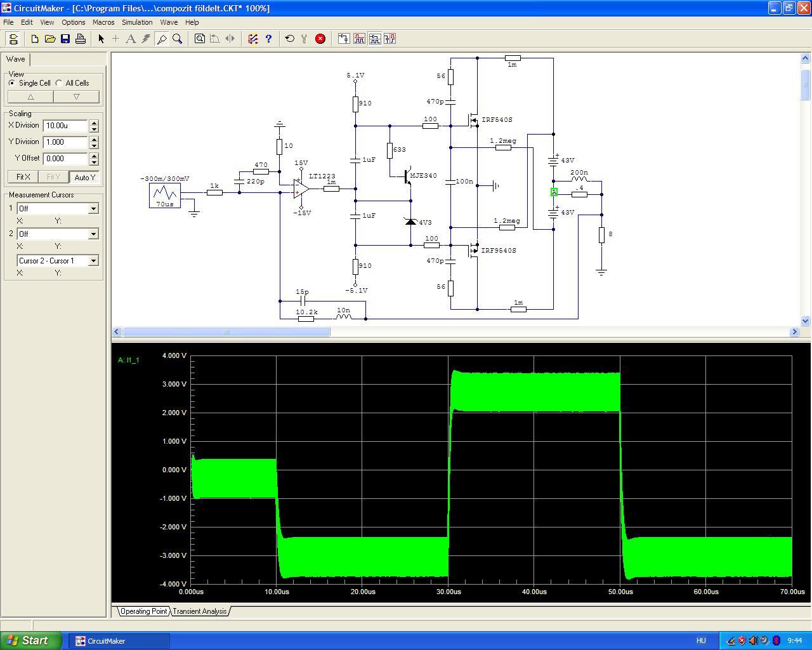The height and width of the screenshot is (650, 812).
Task: Click the X Division input field
Action: pyautogui.click(x=65, y=126)
